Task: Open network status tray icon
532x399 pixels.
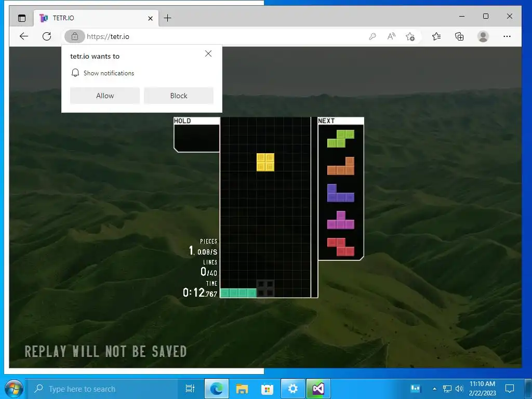Action: 447,389
